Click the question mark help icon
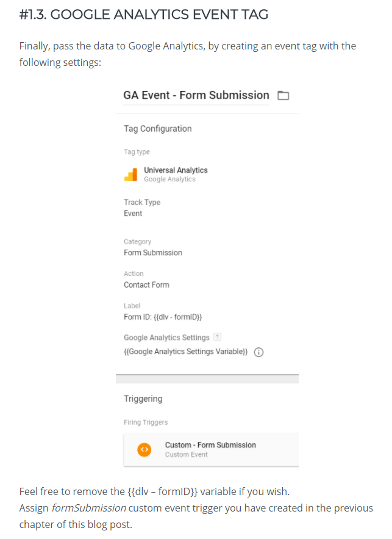Viewport: 392px width, 539px height. (x=216, y=338)
